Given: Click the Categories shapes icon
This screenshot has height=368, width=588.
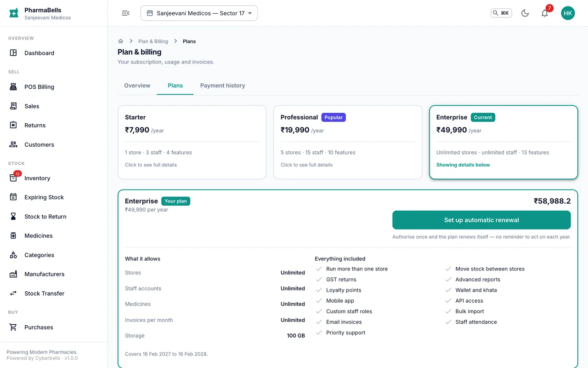Looking at the screenshot, I should pyautogui.click(x=13, y=255).
